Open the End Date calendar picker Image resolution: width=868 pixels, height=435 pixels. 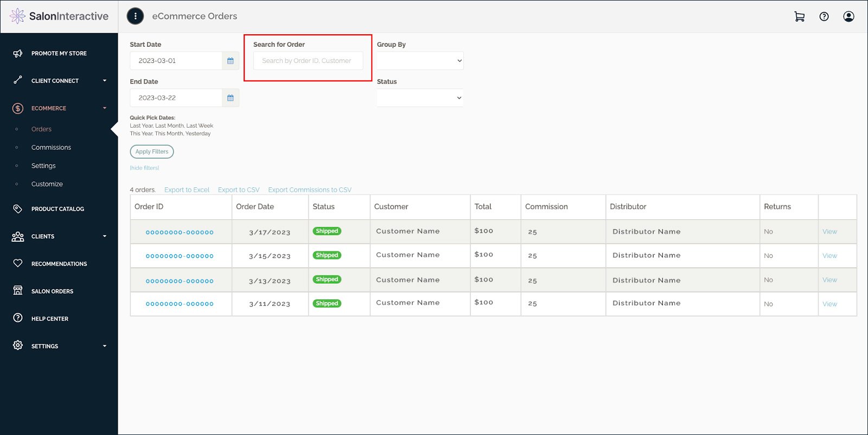click(x=231, y=98)
